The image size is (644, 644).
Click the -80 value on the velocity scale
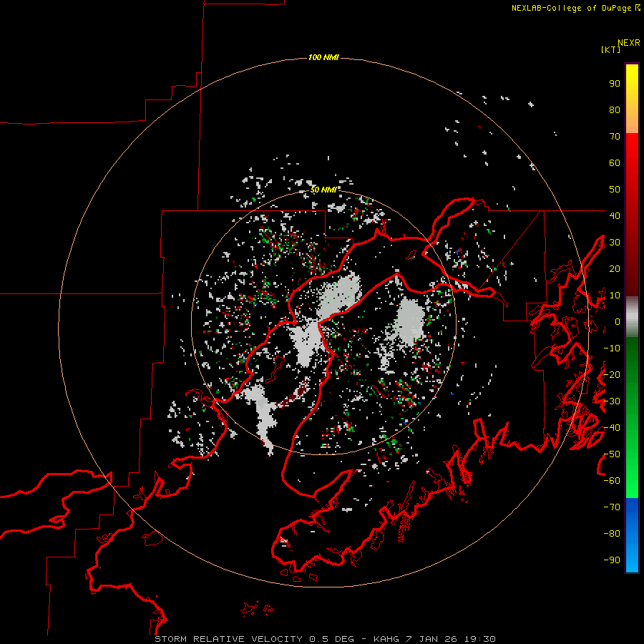[612, 534]
